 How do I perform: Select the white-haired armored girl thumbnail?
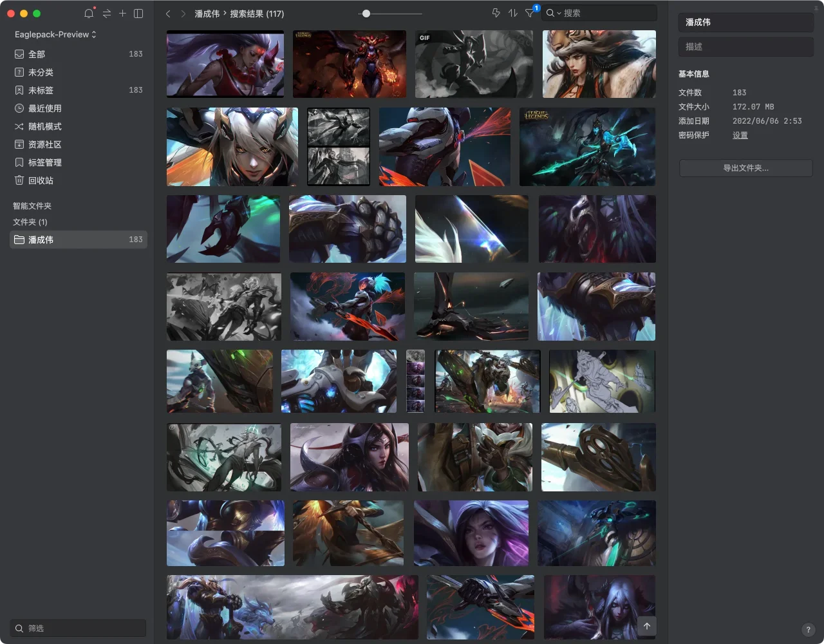(232, 147)
